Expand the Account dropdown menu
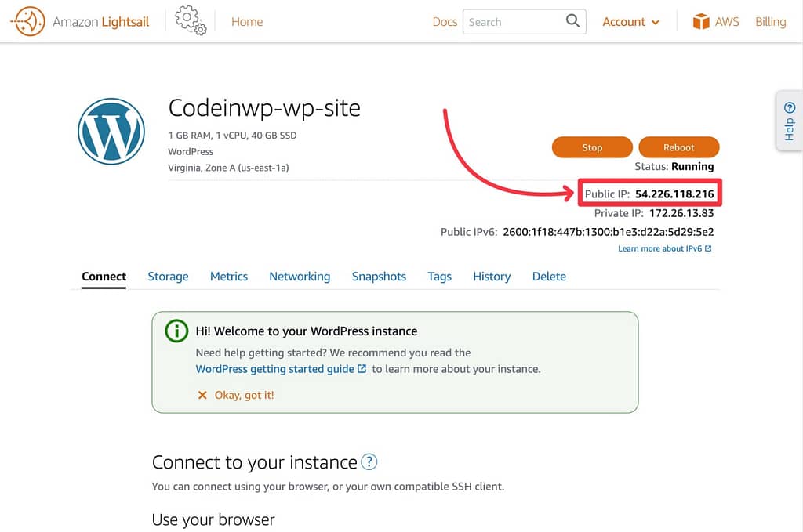 pyautogui.click(x=631, y=21)
